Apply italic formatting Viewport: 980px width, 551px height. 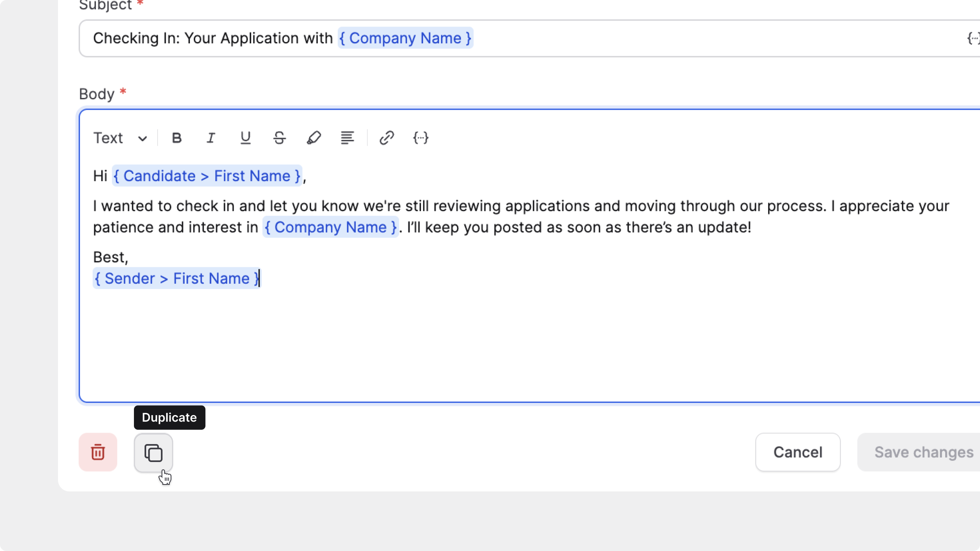point(211,138)
